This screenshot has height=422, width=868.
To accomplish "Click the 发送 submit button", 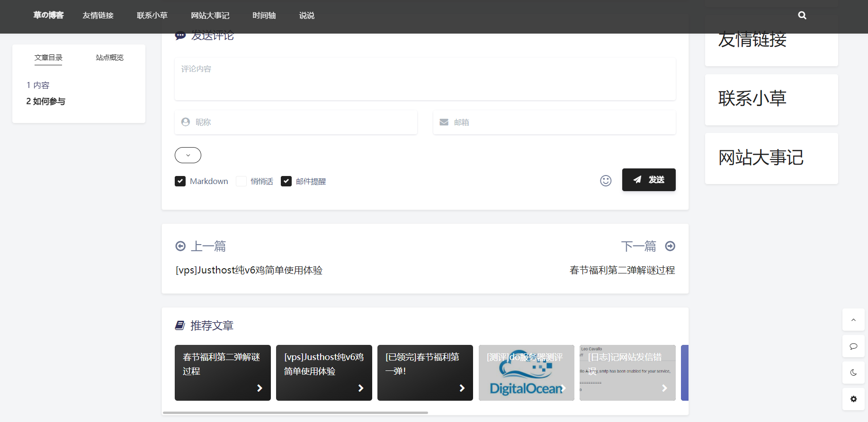I will coord(649,180).
